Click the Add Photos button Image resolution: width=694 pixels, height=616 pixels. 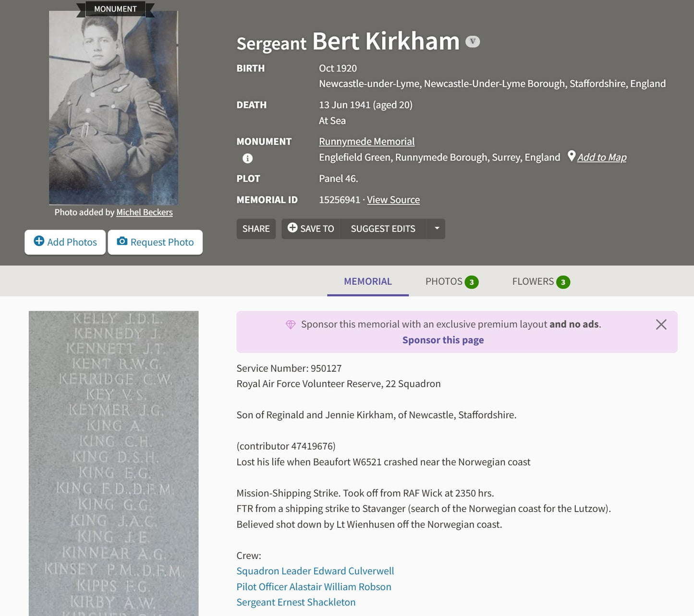65,242
